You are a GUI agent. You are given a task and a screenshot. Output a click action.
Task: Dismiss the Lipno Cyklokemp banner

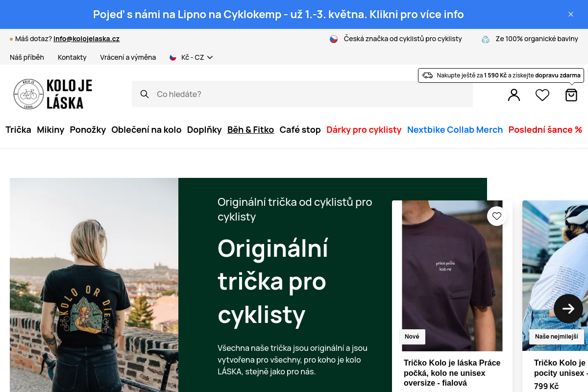(570, 14)
